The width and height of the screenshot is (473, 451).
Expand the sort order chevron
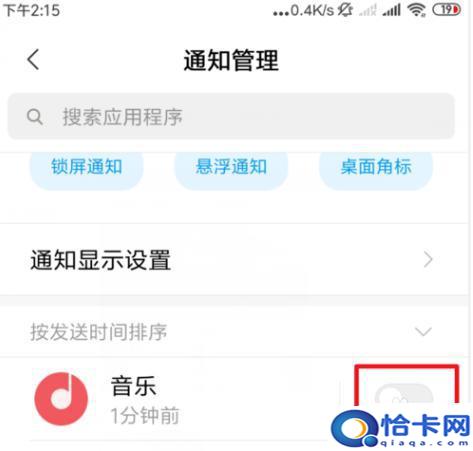click(x=423, y=331)
